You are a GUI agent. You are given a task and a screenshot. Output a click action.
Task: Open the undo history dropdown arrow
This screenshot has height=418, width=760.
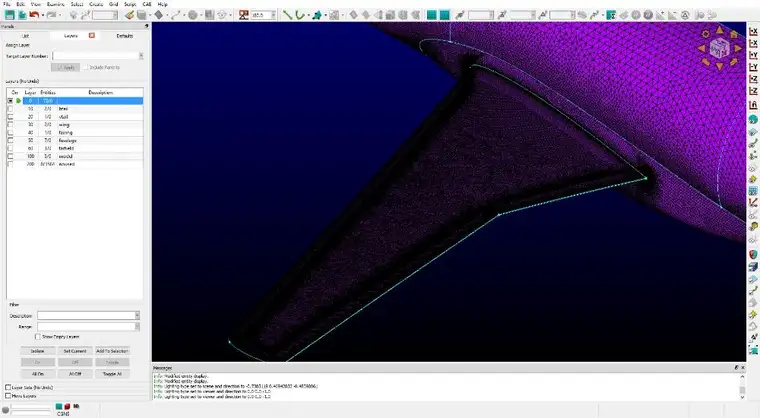42,16
